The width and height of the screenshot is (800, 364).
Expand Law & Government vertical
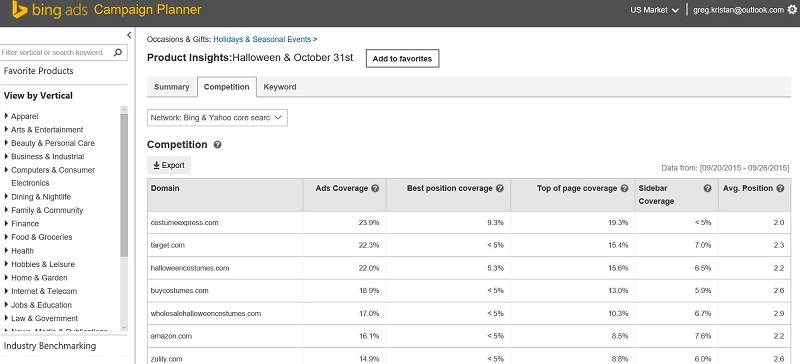tap(6, 318)
